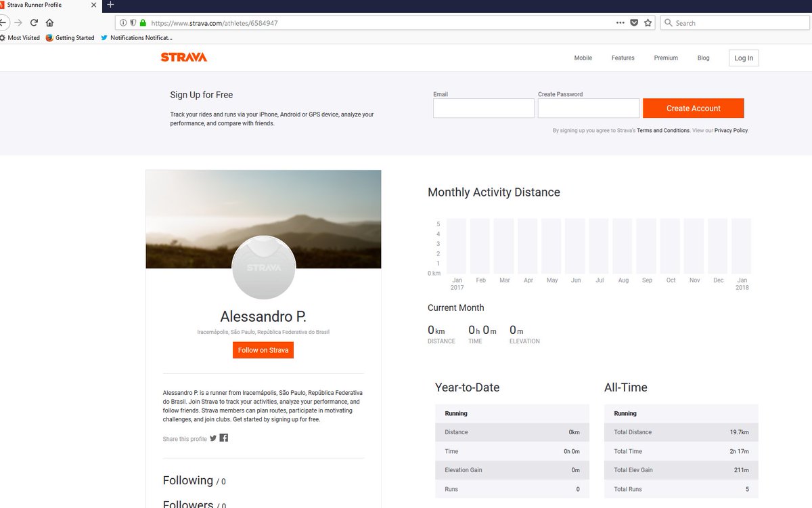Click the green padlock security icon
Image resolution: width=812 pixels, height=508 pixels.
point(143,23)
